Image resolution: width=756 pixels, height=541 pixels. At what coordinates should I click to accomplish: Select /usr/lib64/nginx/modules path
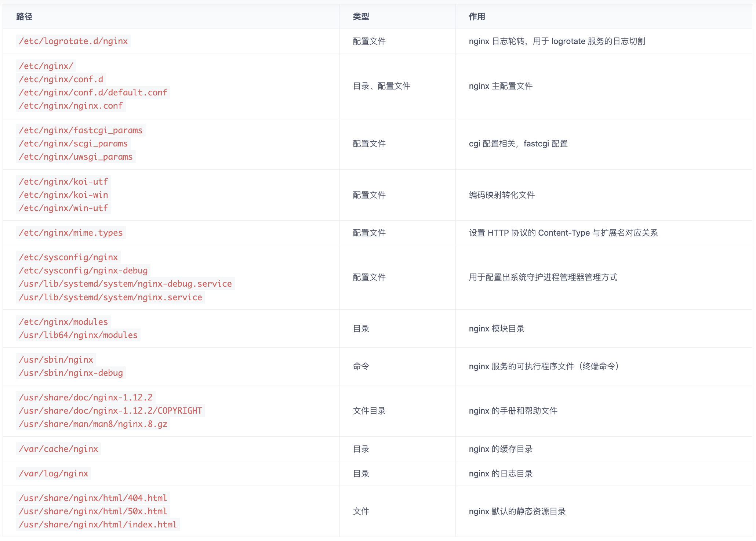coord(78,335)
